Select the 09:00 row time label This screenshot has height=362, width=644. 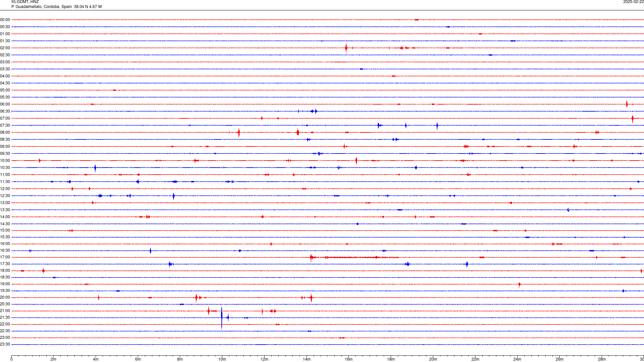tap(5, 146)
